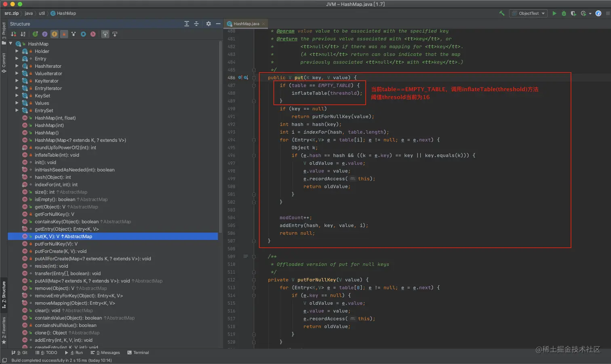Click tool window toggle icon in status bar corner
The height and width of the screenshot is (364, 611).
[4, 360]
